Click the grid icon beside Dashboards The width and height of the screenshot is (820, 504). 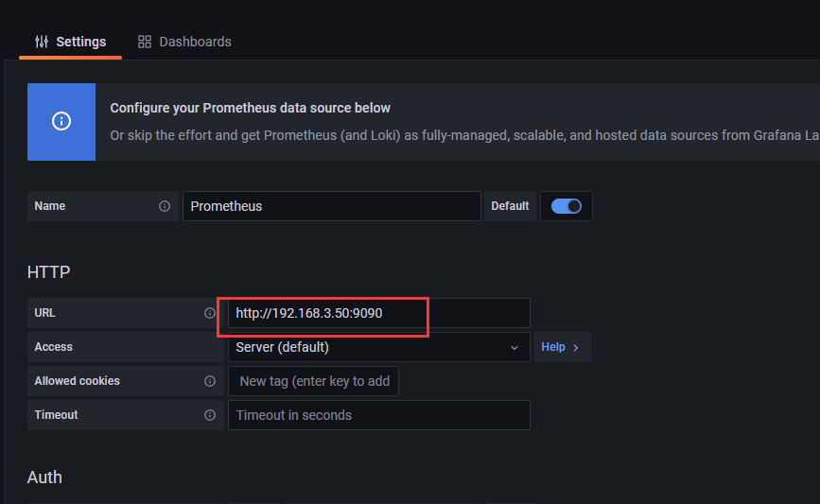click(145, 42)
